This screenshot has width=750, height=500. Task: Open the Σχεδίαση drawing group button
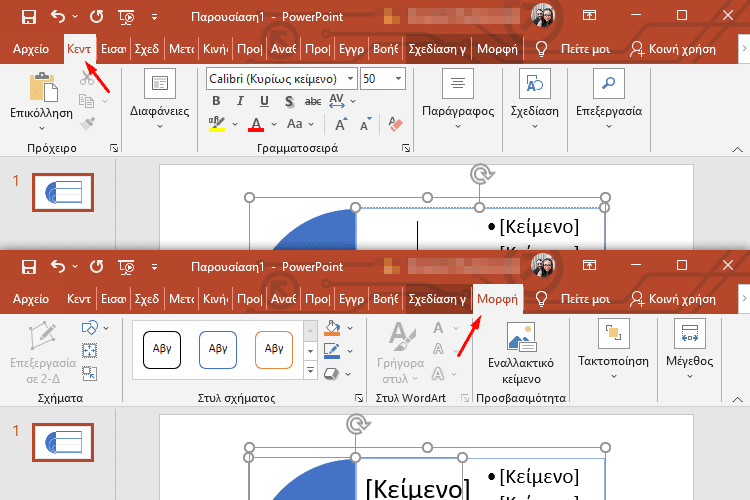click(x=534, y=100)
